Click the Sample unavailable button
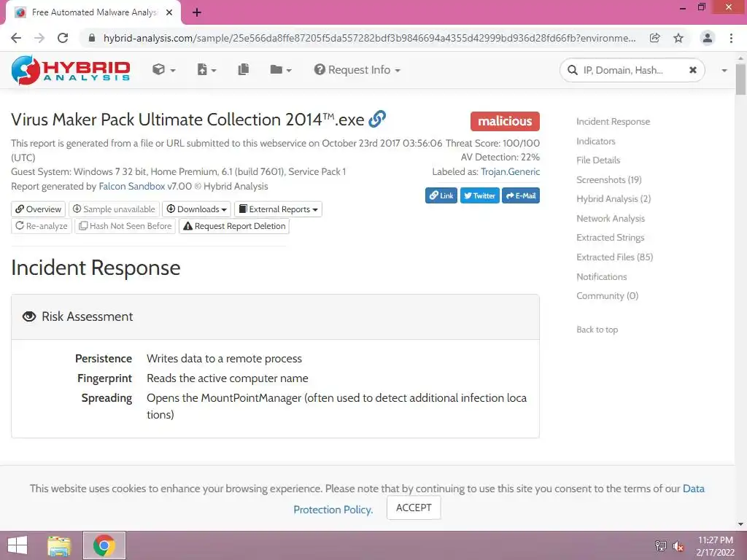The height and width of the screenshot is (560, 747). [114, 209]
